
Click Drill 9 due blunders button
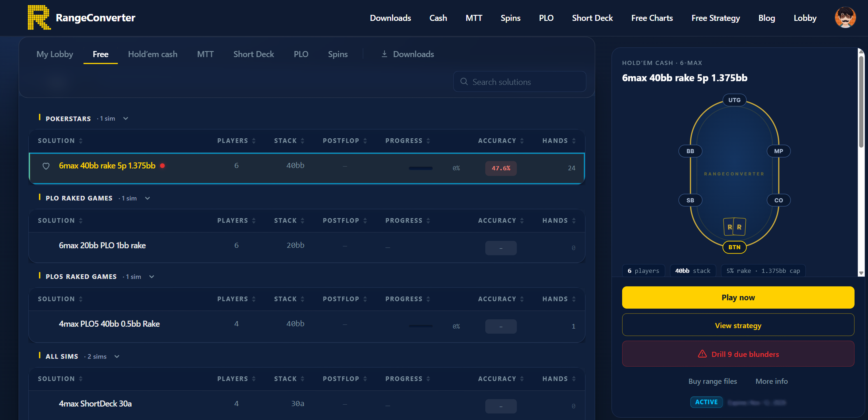pos(738,354)
